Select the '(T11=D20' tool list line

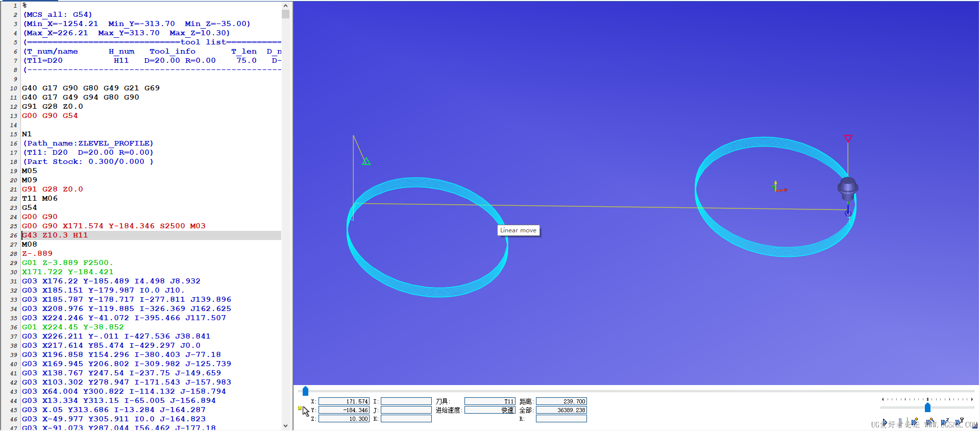click(152, 61)
